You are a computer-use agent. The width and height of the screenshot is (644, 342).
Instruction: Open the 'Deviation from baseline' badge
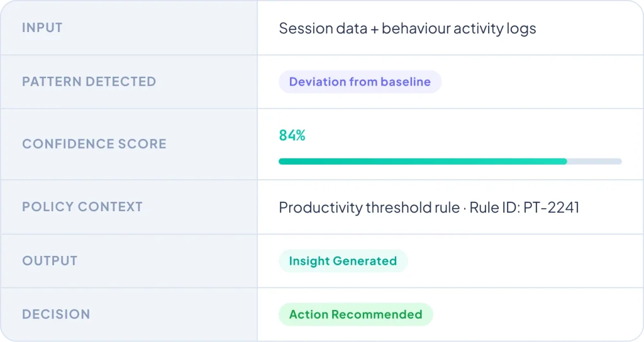point(360,82)
